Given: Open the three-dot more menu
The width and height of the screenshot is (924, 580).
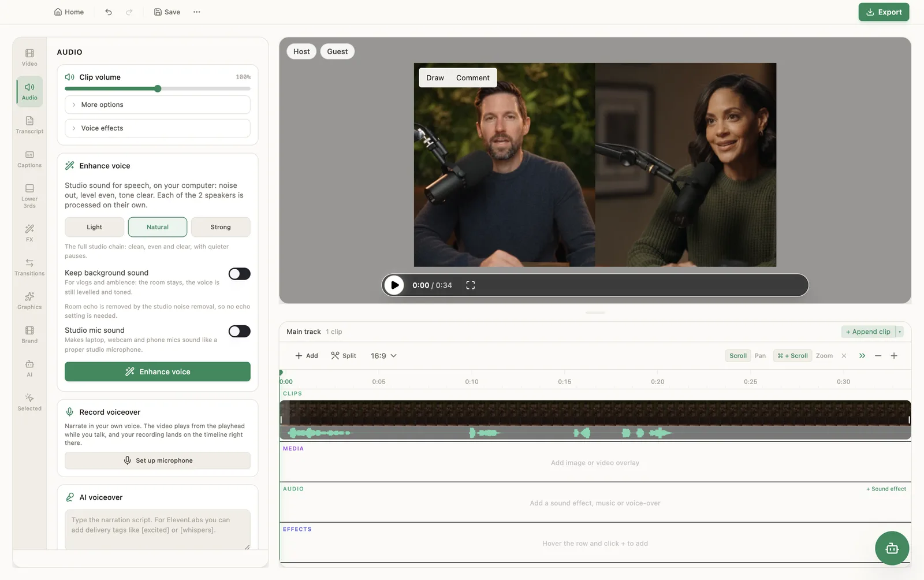Looking at the screenshot, I should [x=197, y=12].
